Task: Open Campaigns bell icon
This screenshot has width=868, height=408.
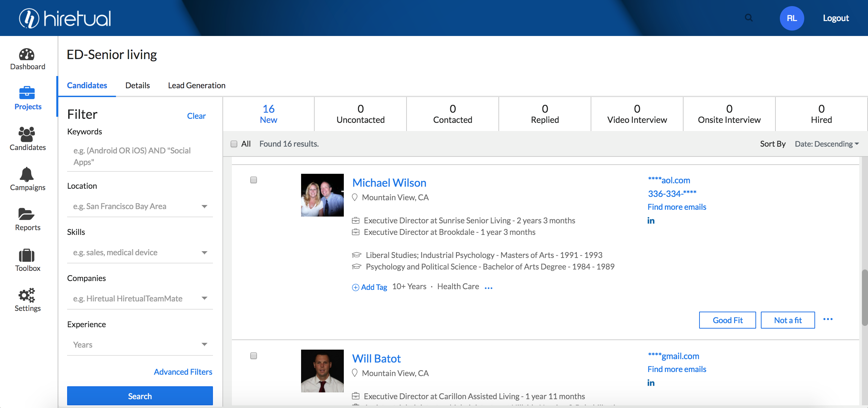Action: pos(27,174)
